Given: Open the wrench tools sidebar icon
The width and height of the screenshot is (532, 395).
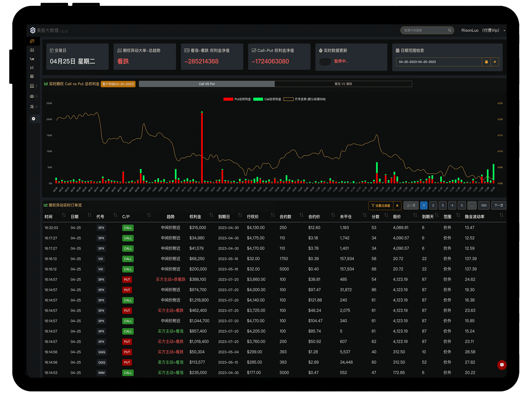Looking at the screenshot, I should [x=32, y=107].
